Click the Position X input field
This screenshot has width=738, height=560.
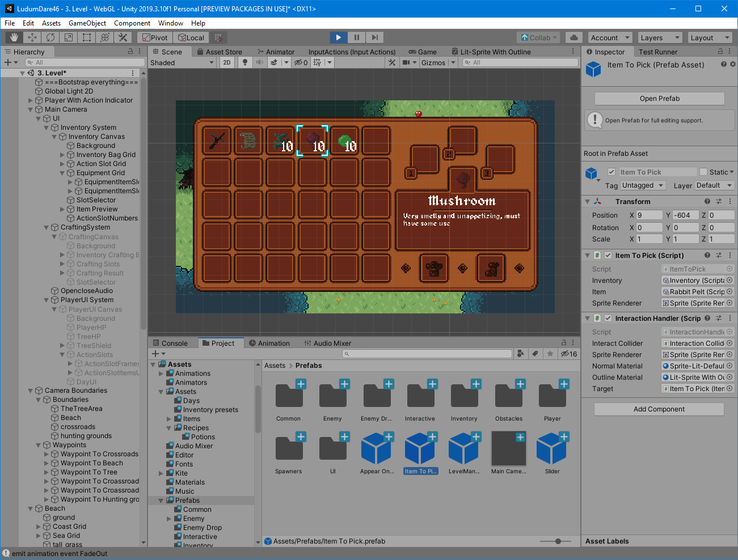pos(650,215)
